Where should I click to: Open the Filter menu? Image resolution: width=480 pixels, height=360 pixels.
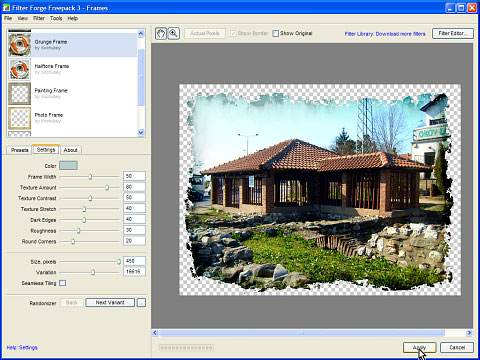pyautogui.click(x=39, y=18)
